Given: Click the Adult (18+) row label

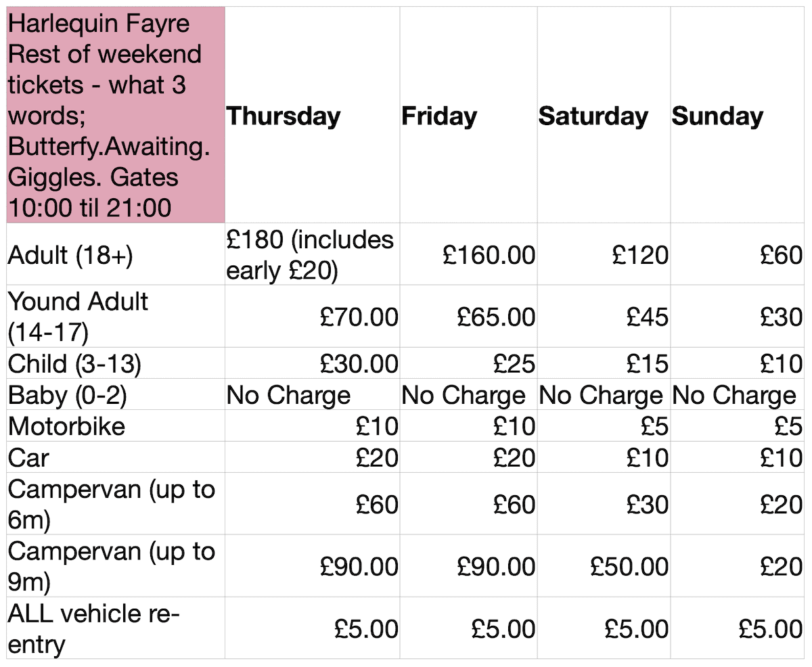Looking at the screenshot, I should point(116,254).
